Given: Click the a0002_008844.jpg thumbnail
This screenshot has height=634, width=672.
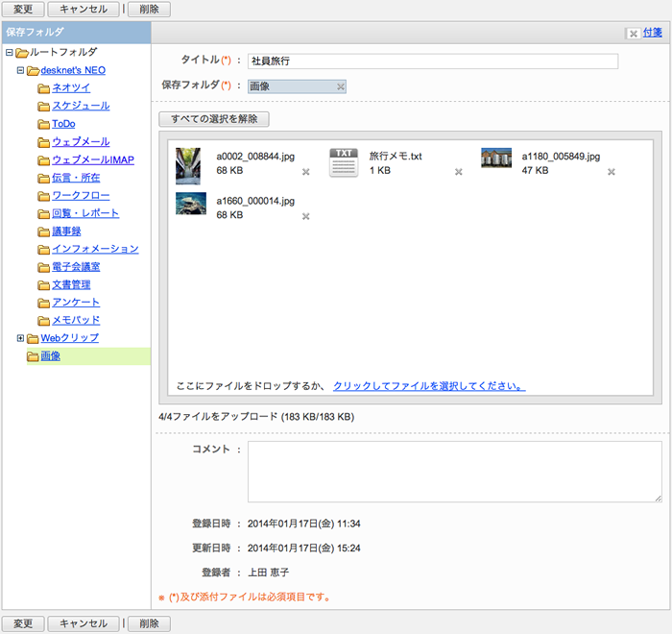Looking at the screenshot, I should click(x=188, y=166).
